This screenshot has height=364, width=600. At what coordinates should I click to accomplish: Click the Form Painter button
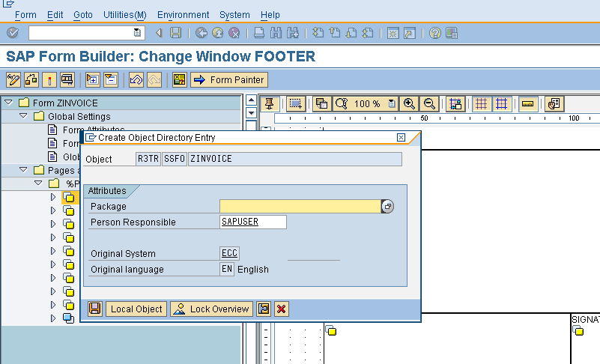pyautogui.click(x=229, y=80)
